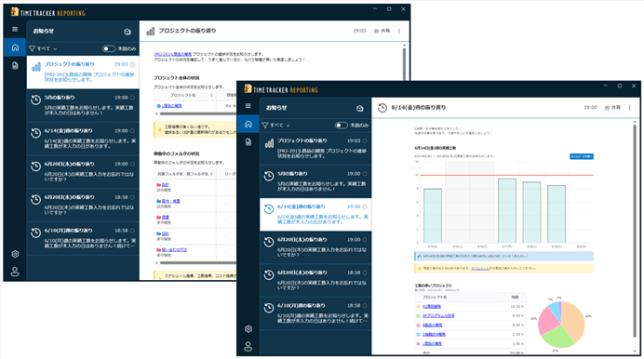Sort folder name column arrow in back window table
Screen dimensions: 644x359
click(211, 174)
